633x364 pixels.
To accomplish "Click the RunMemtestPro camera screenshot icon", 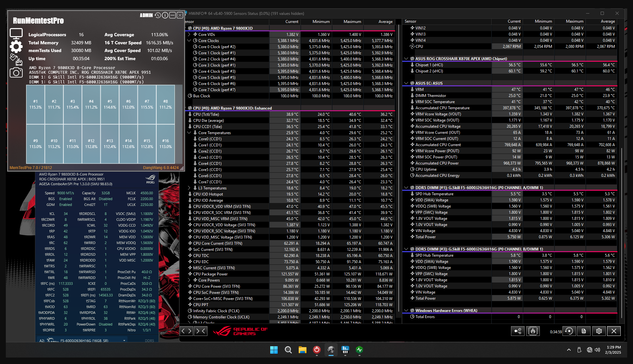I will [x=16, y=73].
